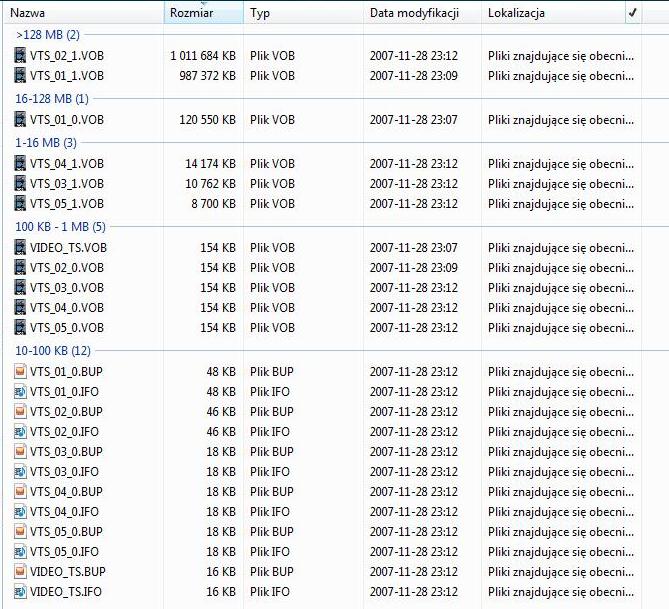The height and width of the screenshot is (609, 669).
Task: Click the VTS_01_1.VOB video file icon
Action: click(20, 76)
